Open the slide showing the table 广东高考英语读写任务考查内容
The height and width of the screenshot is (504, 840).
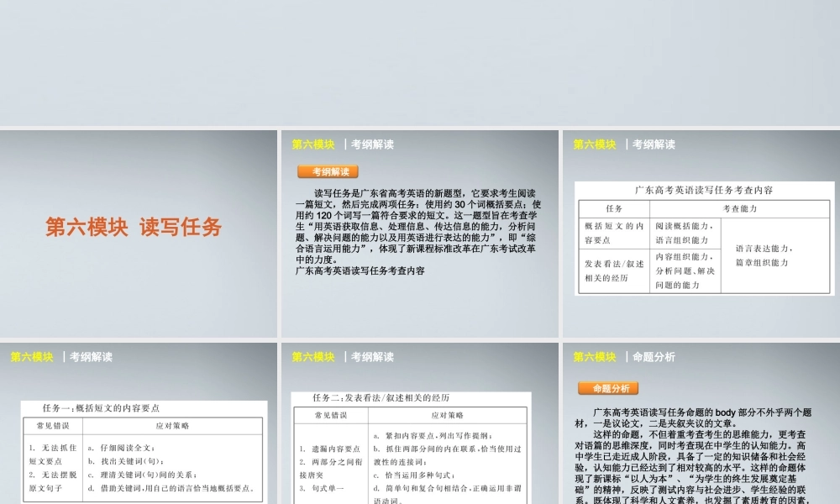(x=701, y=234)
